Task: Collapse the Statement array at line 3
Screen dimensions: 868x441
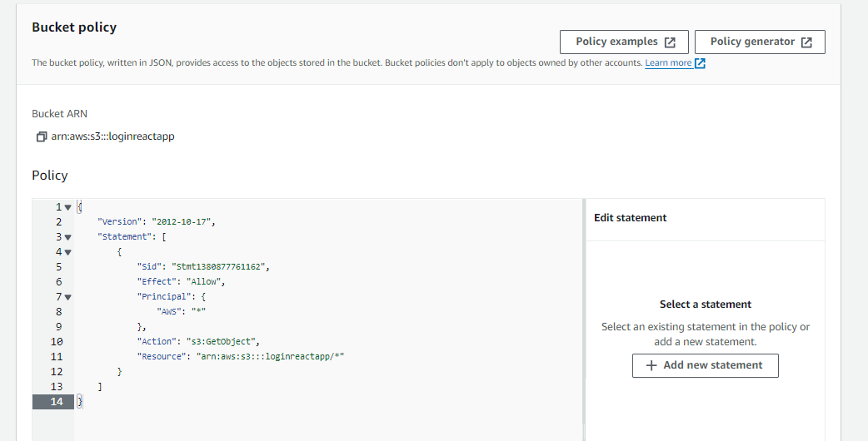Action: pos(67,237)
